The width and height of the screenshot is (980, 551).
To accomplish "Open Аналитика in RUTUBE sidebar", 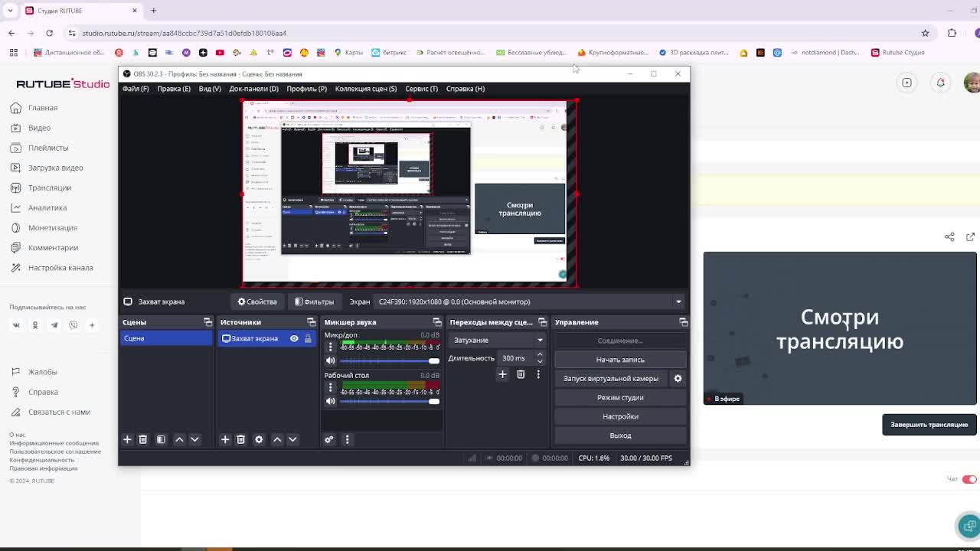I will tap(47, 207).
